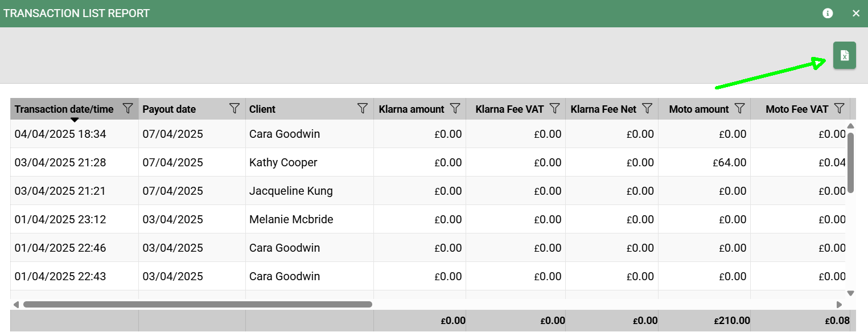Open the Payout date filter
The width and height of the screenshot is (868, 336).
[234, 108]
